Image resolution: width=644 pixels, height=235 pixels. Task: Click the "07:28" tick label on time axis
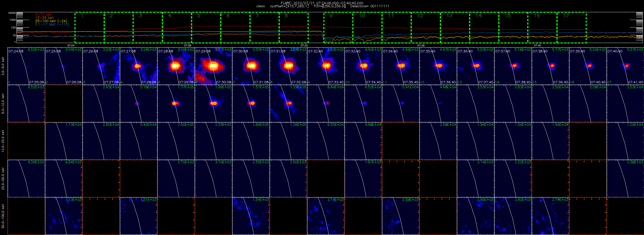pyautogui.click(x=187, y=45)
